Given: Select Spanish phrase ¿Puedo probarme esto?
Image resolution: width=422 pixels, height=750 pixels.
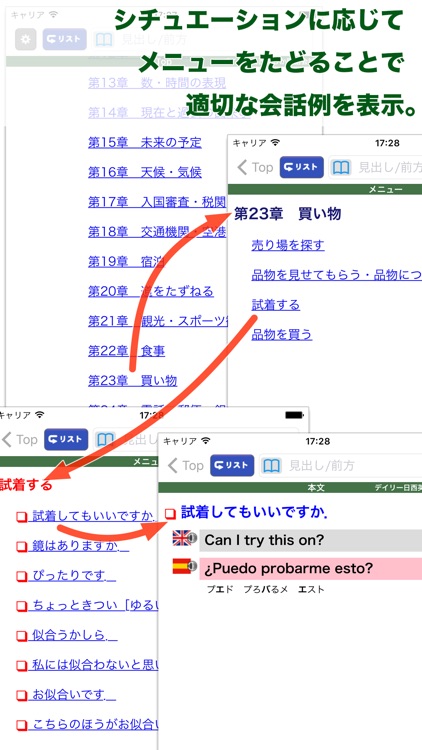Looking at the screenshot, I should point(311,569).
